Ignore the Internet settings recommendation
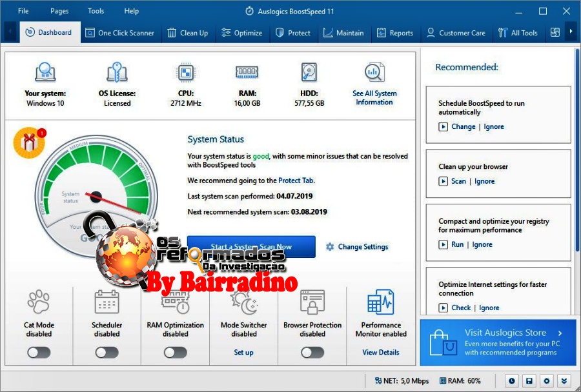 pos(489,308)
